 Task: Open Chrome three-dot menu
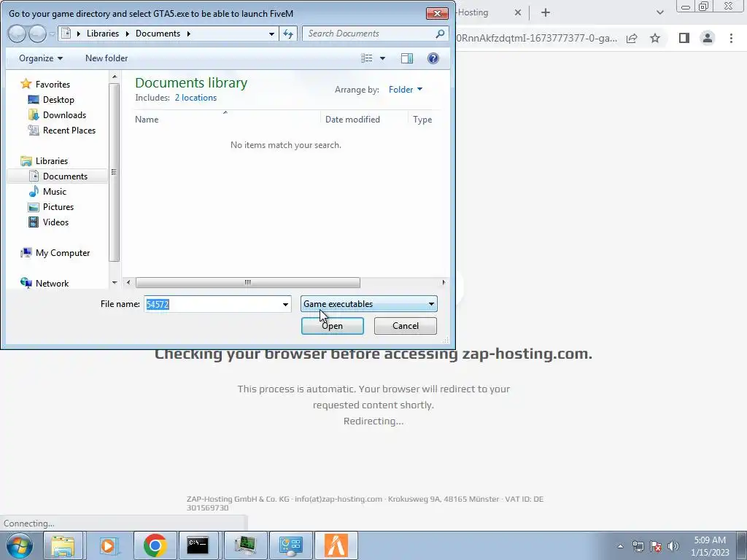click(x=731, y=38)
